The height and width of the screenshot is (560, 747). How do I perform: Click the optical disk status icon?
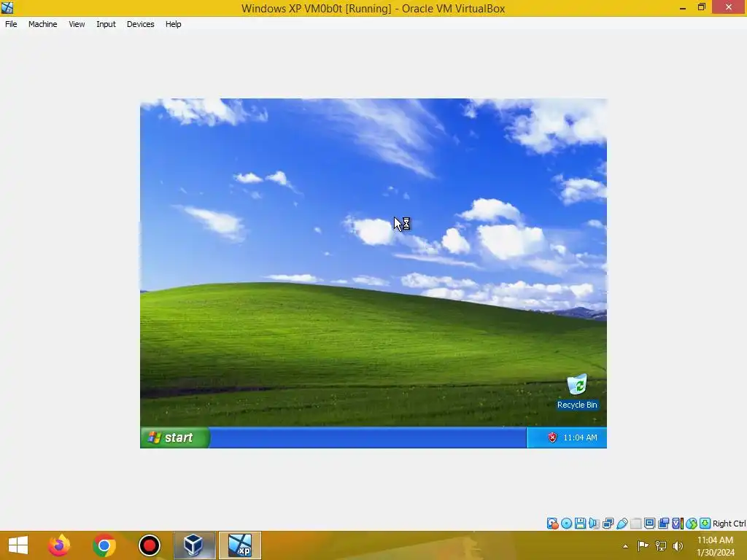click(x=566, y=524)
